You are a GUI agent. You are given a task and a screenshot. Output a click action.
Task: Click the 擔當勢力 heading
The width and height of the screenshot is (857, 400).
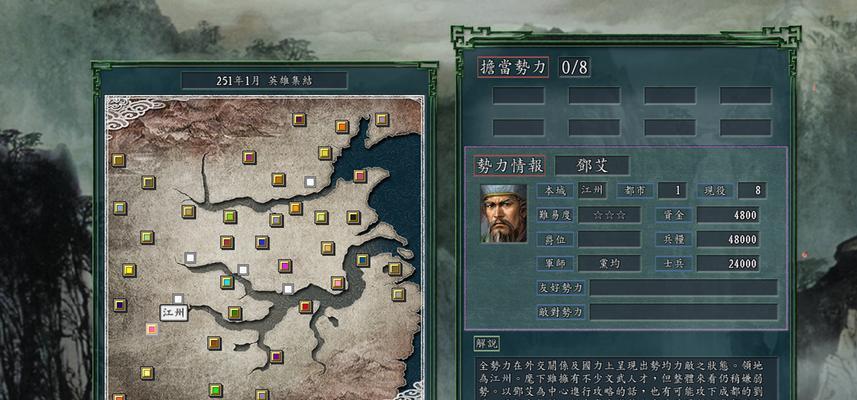513,67
